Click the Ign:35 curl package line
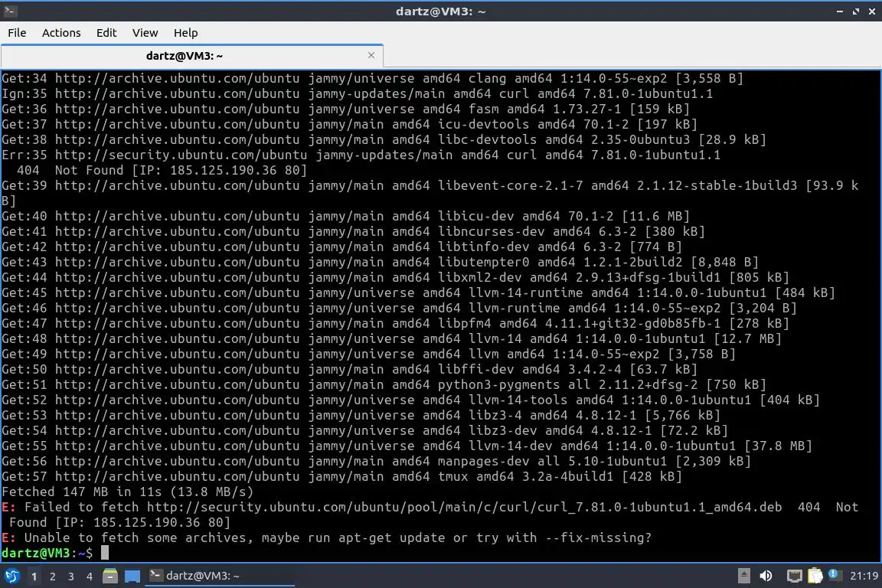 pos(358,93)
